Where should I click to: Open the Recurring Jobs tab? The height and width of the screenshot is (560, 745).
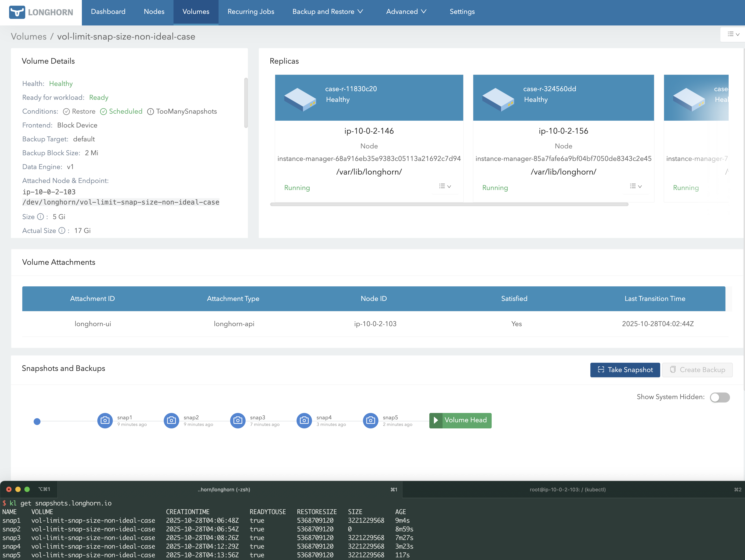tap(251, 12)
